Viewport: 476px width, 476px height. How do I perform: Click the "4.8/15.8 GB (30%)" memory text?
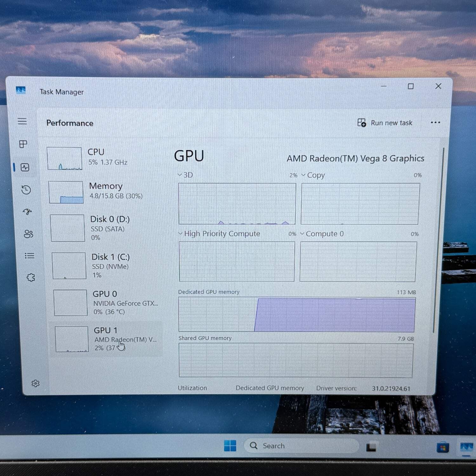116,196
